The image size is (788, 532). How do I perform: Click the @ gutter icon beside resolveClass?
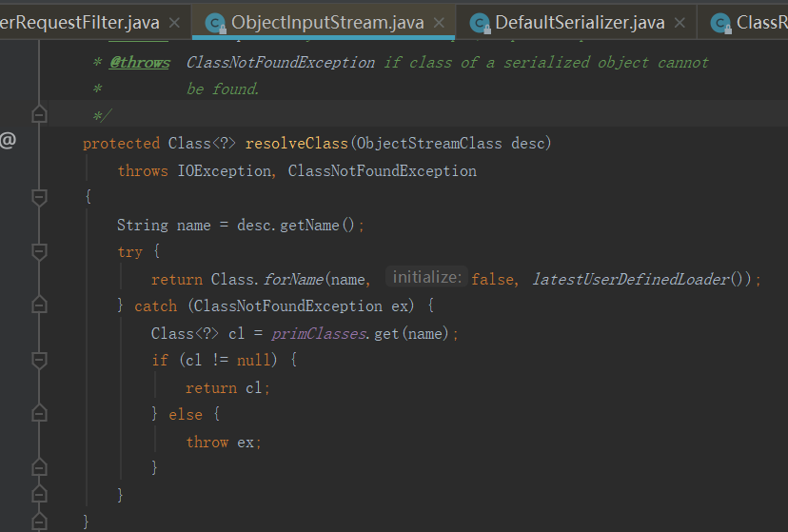8,141
